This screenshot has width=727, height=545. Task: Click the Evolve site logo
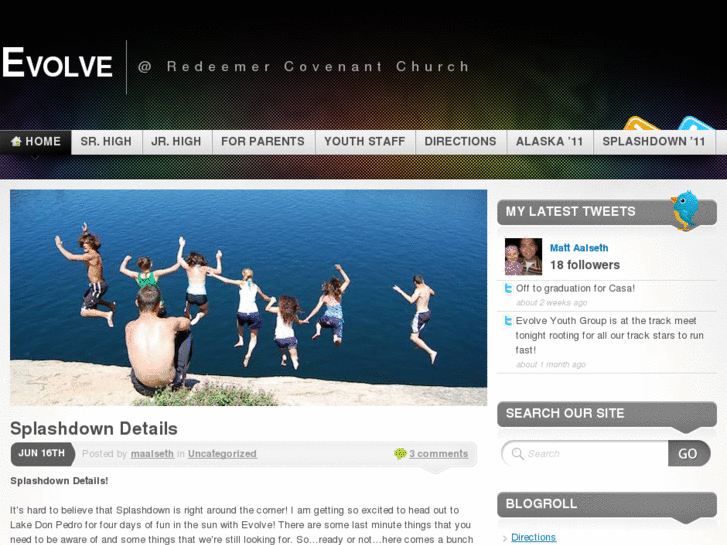(57, 64)
